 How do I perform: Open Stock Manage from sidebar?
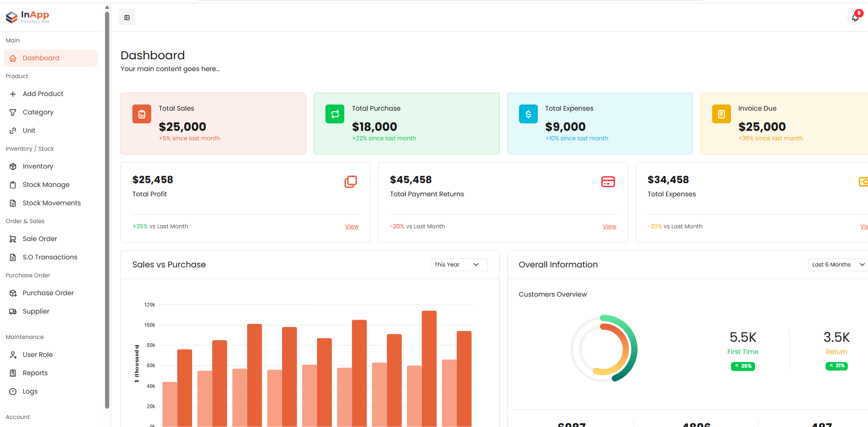tap(46, 185)
